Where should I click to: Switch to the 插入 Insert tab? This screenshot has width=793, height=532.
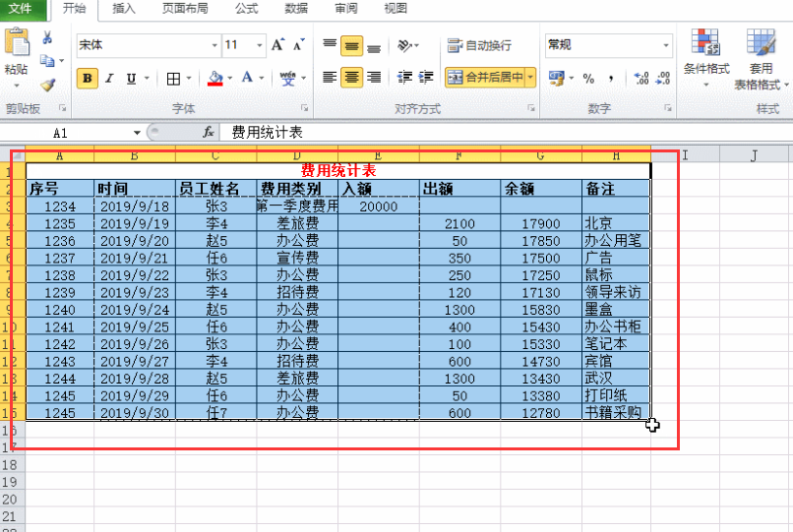click(123, 9)
